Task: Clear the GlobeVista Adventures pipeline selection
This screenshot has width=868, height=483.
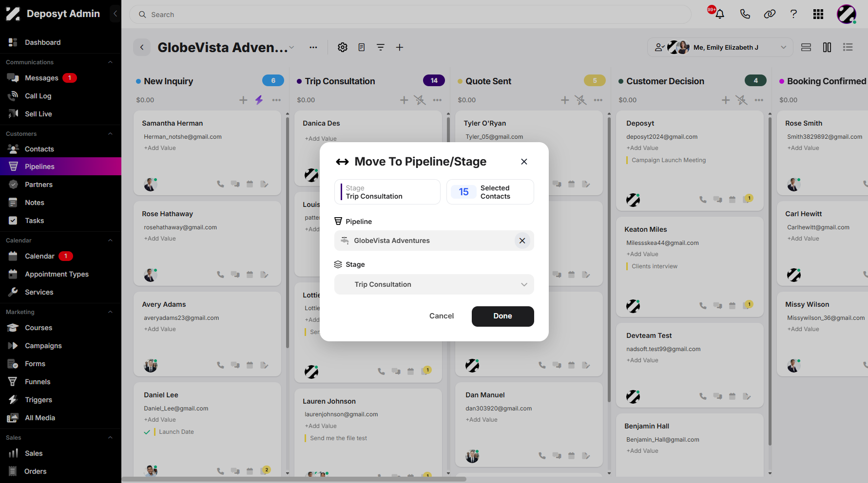Action: coord(522,241)
